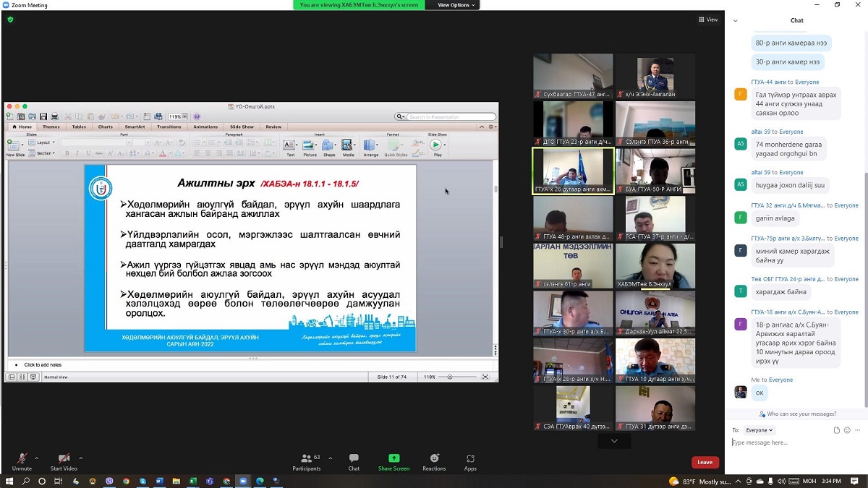
Task: Start Video with the camera button
Action: (64, 461)
